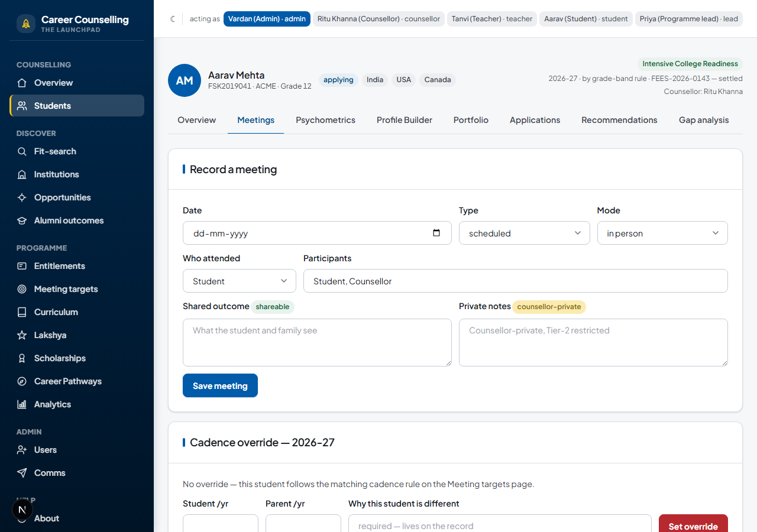Click the Curriculum book icon
The height and width of the screenshot is (532, 757).
pos(22,312)
